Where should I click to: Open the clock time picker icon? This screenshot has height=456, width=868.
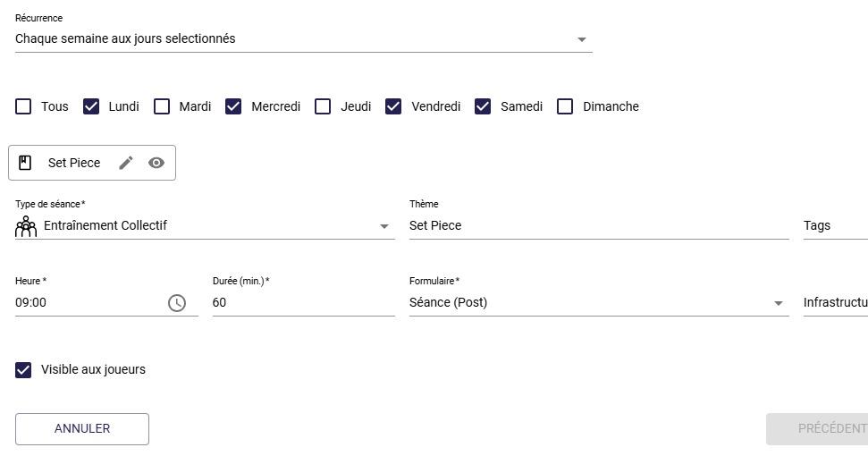coord(177,303)
